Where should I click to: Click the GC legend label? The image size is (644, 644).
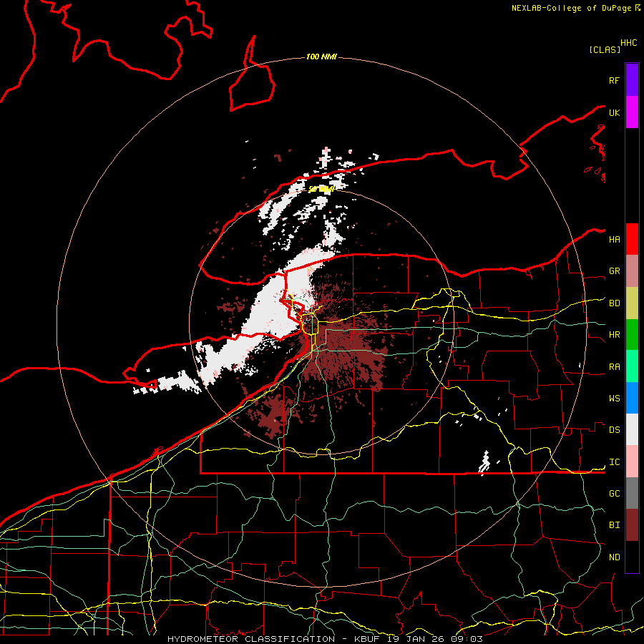(x=614, y=494)
